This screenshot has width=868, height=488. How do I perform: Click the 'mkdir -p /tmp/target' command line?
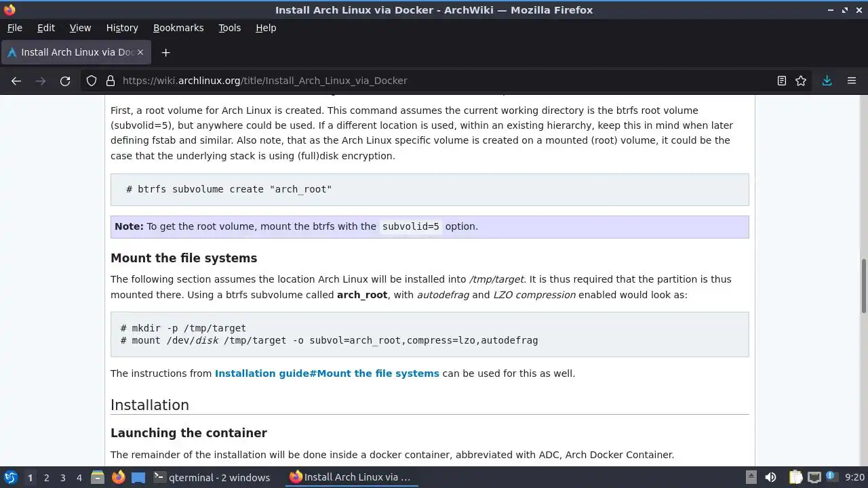click(183, 328)
